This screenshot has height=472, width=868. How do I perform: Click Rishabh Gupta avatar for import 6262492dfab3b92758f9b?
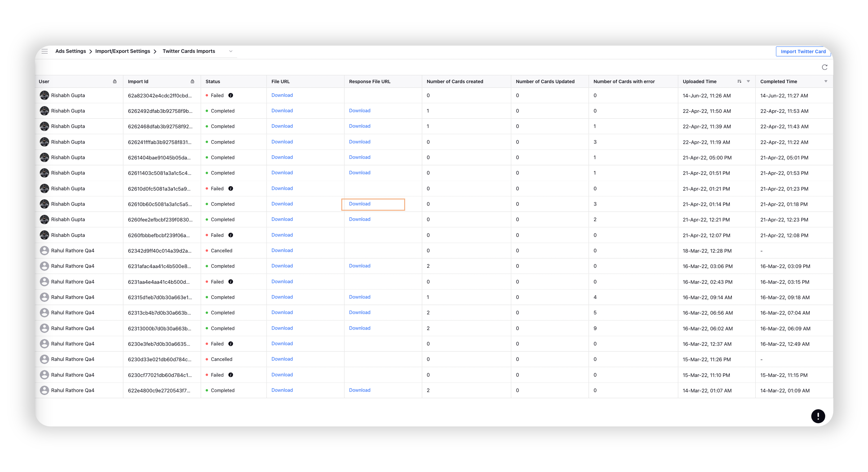(x=44, y=111)
